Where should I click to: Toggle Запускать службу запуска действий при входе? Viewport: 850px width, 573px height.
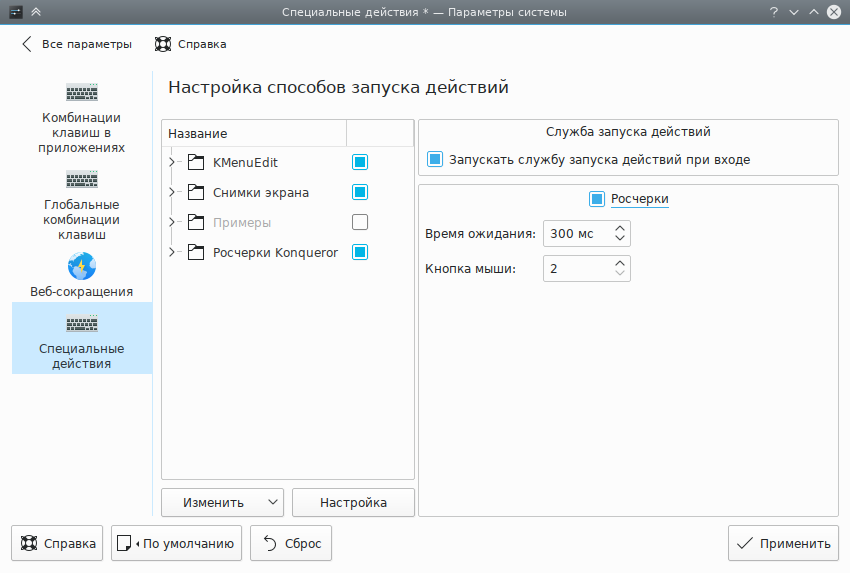tap(435, 159)
